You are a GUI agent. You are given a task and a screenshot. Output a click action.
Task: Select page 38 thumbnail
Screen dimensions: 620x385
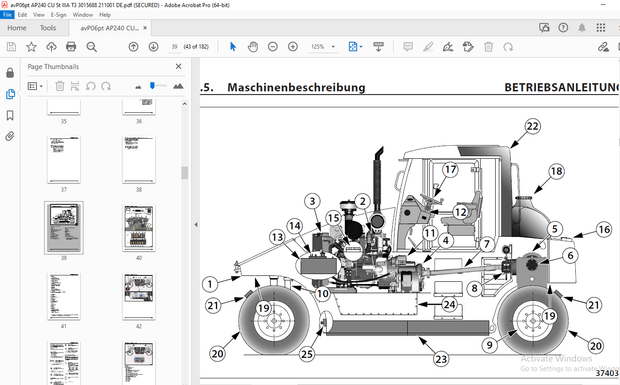(x=139, y=160)
